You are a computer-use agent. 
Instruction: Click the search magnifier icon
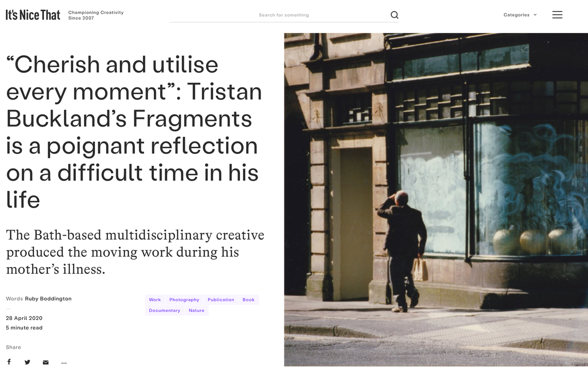(394, 15)
